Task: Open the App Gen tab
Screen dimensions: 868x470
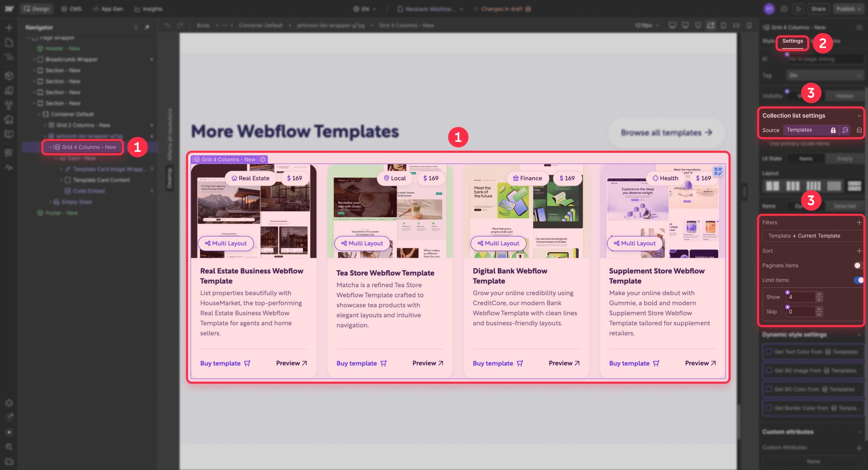Action: pyautogui.click(x=108, y=9)
